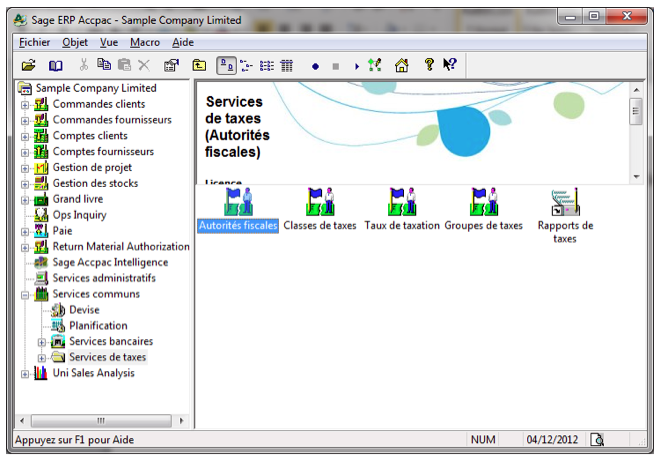Expand the Comptes fournisseurs tree node
The width and height of the screenshot is (660, 462).
click(x=25, y=152)
